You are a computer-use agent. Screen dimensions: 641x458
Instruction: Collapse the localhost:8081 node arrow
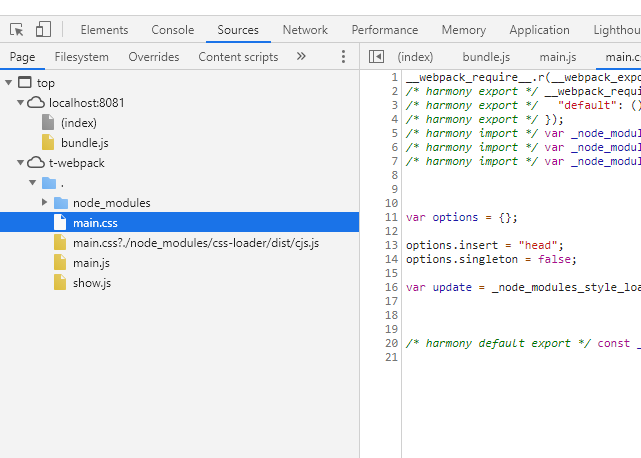pyautogui.click(x=20, y=103)
